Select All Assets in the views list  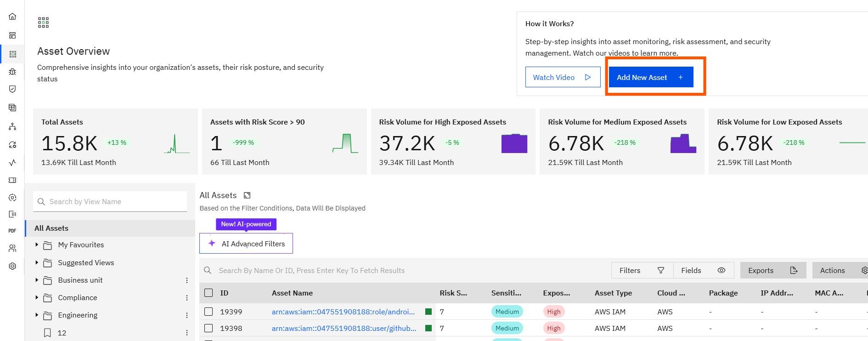click(51, 228)
